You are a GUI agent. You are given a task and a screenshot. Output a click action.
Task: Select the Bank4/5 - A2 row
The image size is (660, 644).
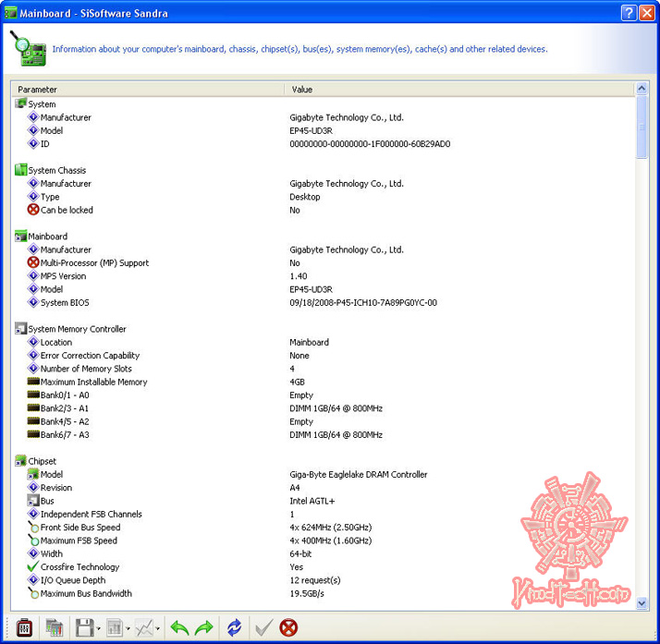click(x=324, y=421)
